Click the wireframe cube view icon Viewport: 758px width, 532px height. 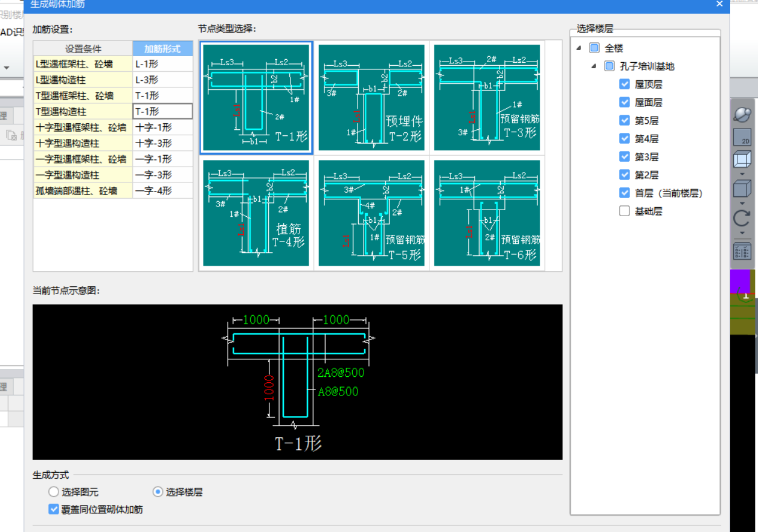click(x=742, y=161)
